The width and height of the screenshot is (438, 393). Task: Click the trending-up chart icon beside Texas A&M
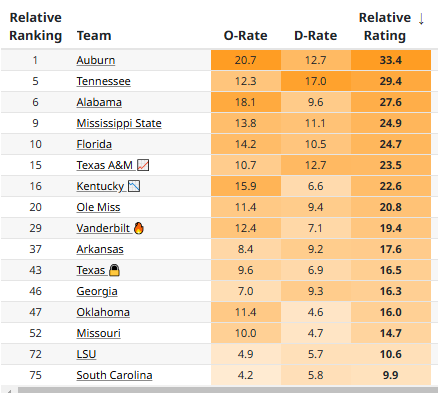(143, 165)
